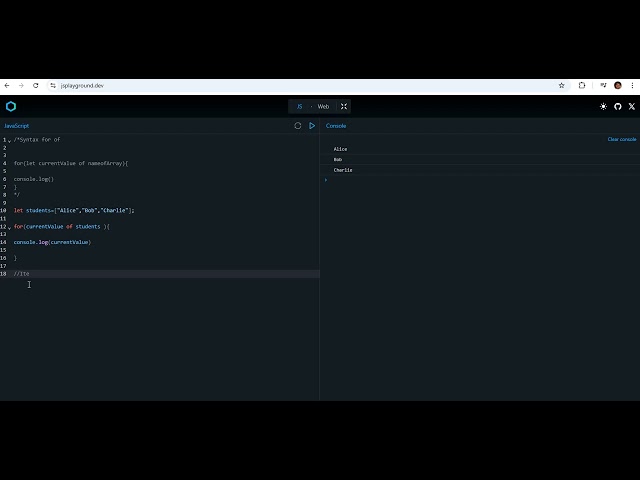Click the site info icon in address bar
The width and height of the screenshot is (640, 480).
(x=53, y=85)
